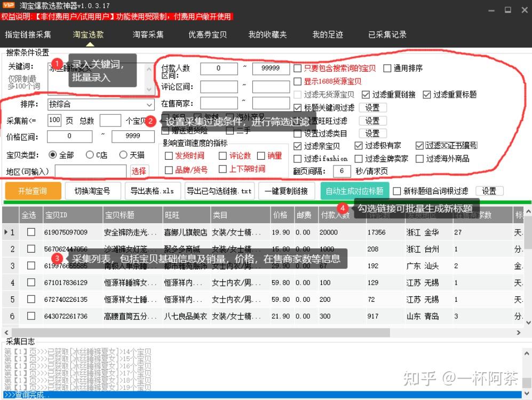Enable the 过滤金牌卖家 checkbox
The image size is (532, 400).
tap(359, 159)
